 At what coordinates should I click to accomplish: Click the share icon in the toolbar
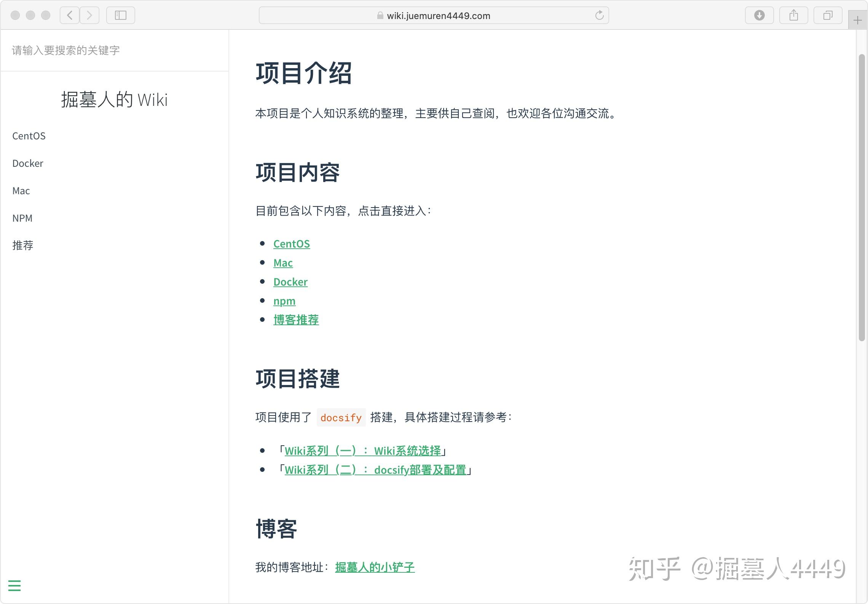coord(793,15)
